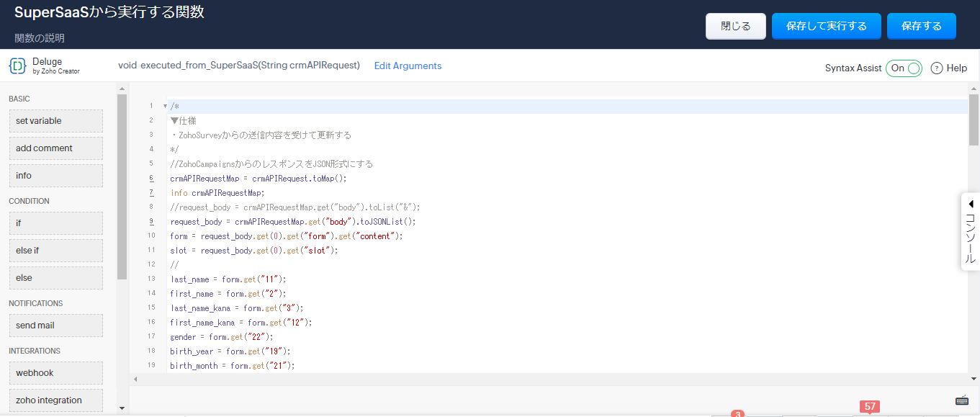Open the Edit Arguments link
Screen dimensions: 980x417
[x=408, y=66]
